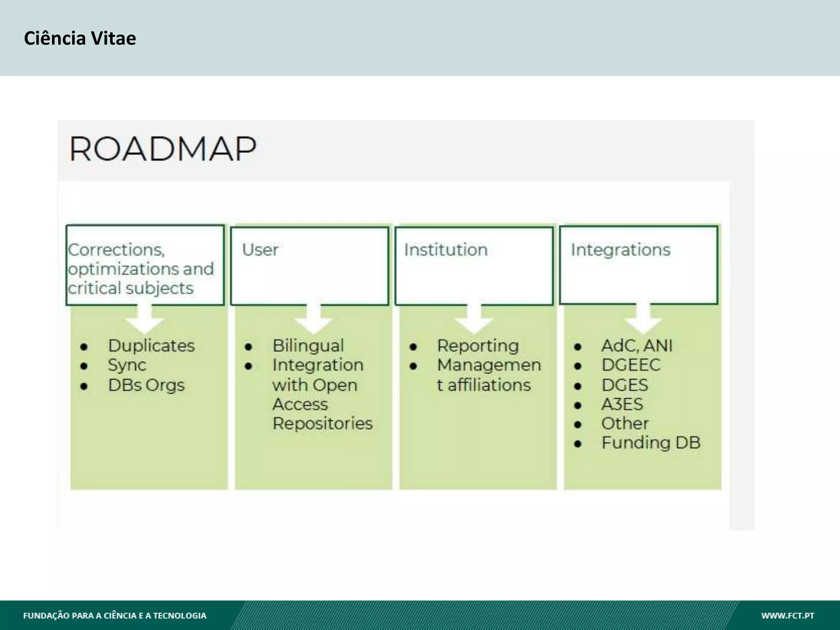Viewport: 840px width, 630px height.
Task: Click the bullet beside Bilingual
Action: (248, 347)
